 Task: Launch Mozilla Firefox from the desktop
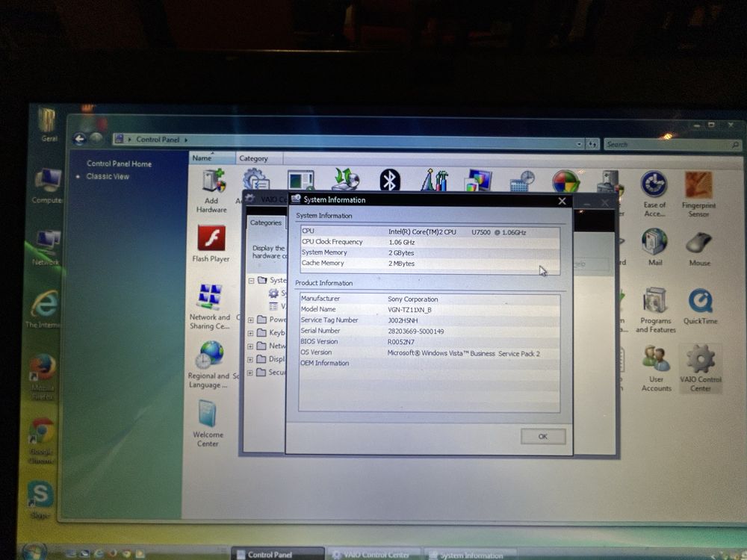[x=43, y=376]
